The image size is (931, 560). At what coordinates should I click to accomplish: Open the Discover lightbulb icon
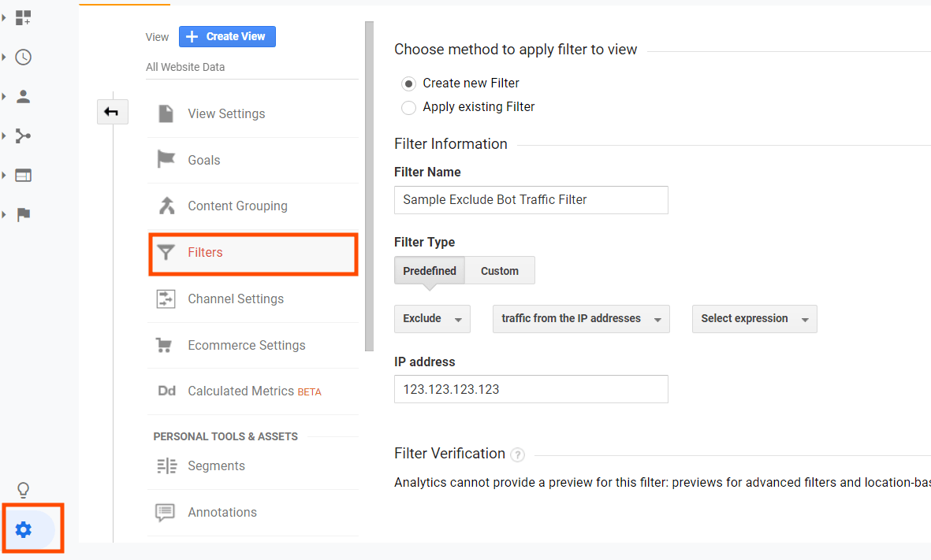tap(23, 490)
